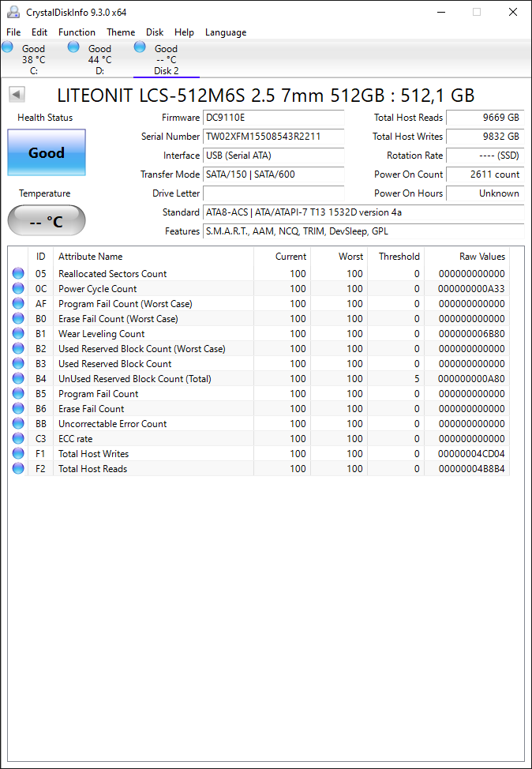Click the Firmware field DC9110E
This screenshot has height=769, width=532.
pos(274,118)
